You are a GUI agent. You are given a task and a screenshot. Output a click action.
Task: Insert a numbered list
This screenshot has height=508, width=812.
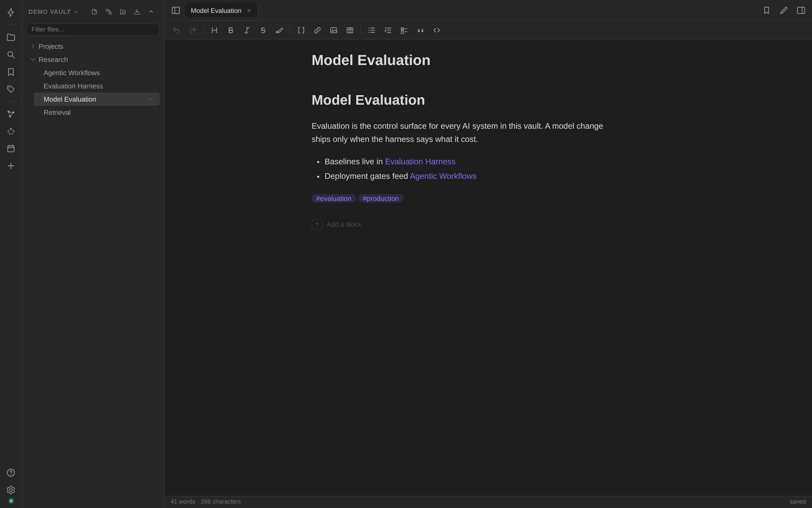(388, 30)
